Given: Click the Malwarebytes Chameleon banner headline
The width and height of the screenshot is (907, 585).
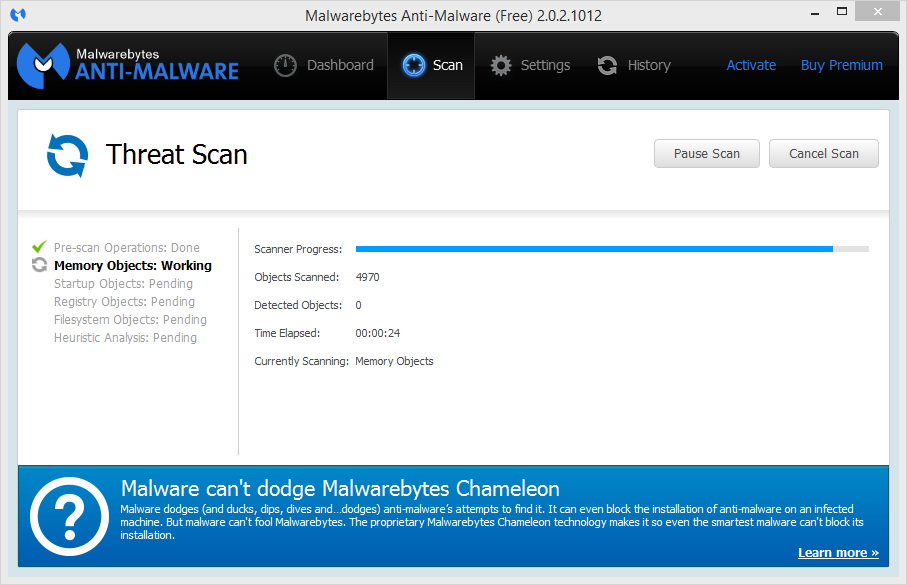Looking at the screenshot, I should [x=340, y=488].
